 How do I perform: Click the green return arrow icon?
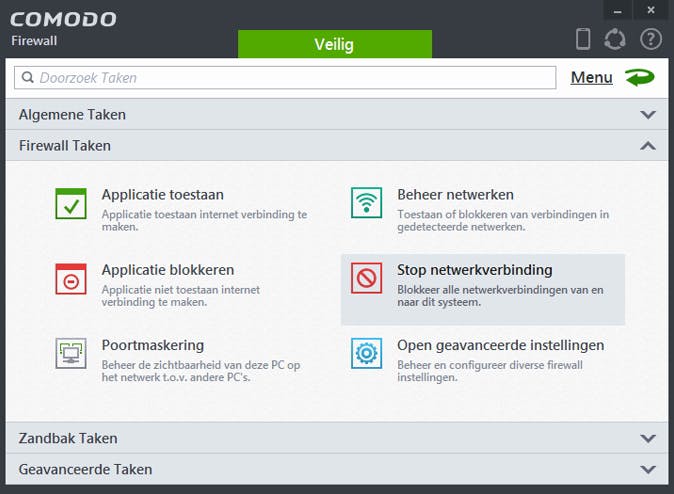(x=639, y=77)
